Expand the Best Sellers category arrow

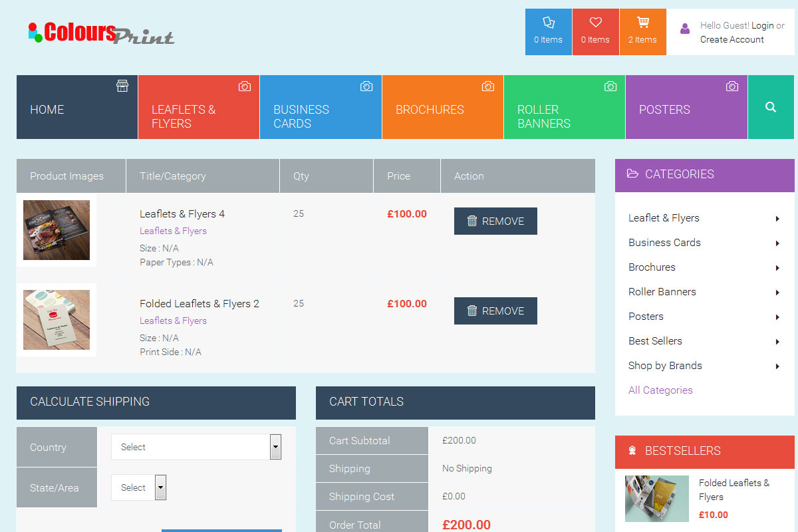777,342
